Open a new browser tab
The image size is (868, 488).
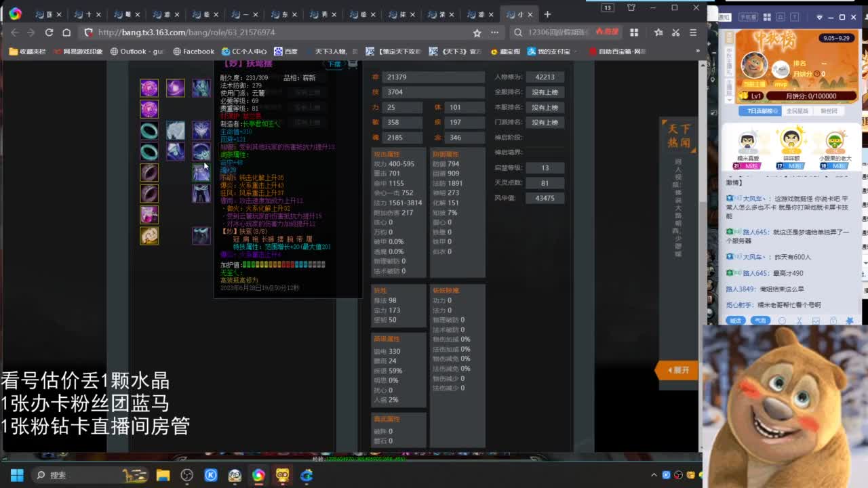tap(547, 14)
